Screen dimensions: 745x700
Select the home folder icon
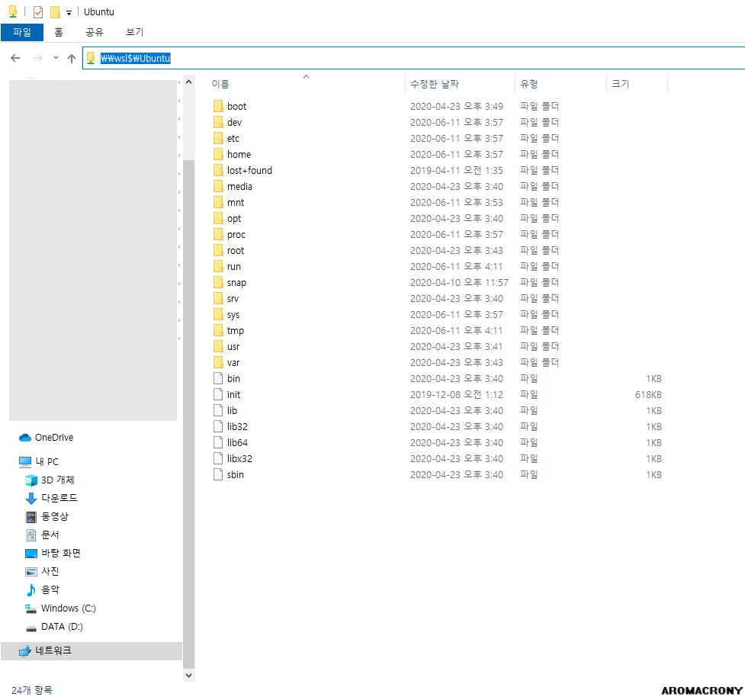click(x=218, y=155)
